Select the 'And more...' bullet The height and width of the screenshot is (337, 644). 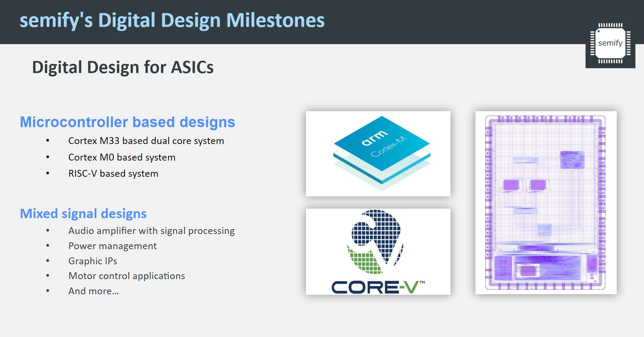tap(94, 291)
